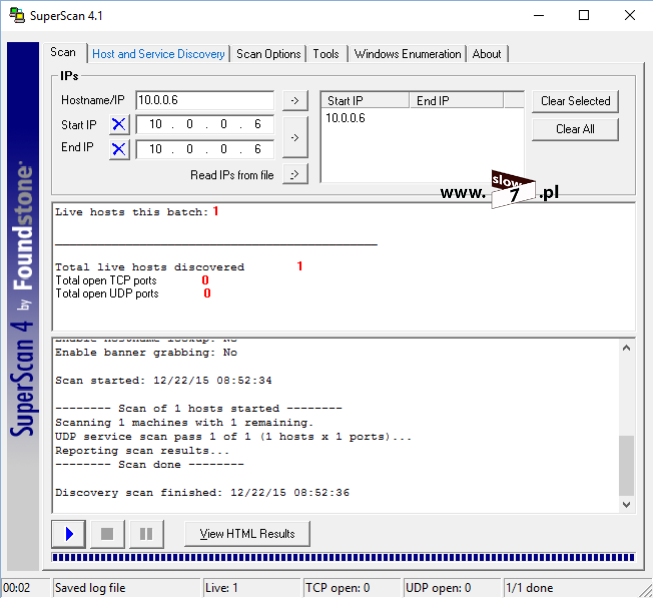The width and height of the screenshot is (653, 598).
Task: Stop the scan with the square button
Action: [x=107, y=533]
